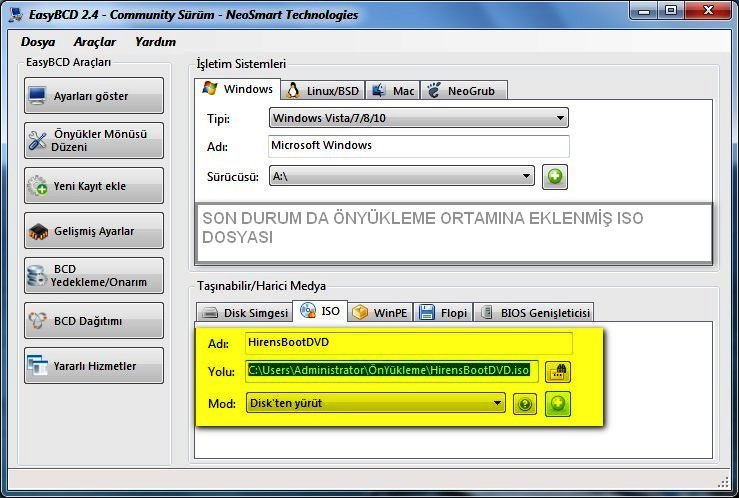The image size is (739, 498).
Task: Click the EasyBCD title bar app icon
Action: (16, 14)
